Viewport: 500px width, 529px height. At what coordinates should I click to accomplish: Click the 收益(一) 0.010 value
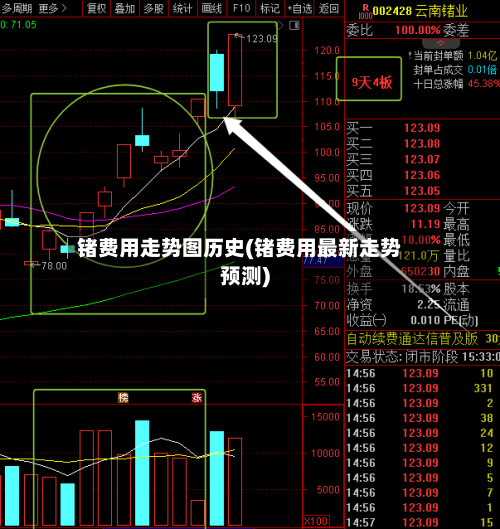click(425, 320)
